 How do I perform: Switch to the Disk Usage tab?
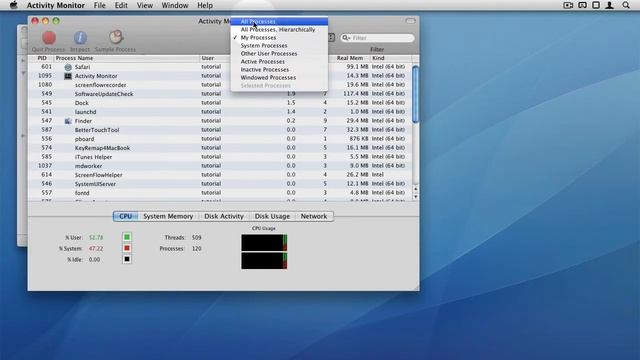(x=272, y=216)
